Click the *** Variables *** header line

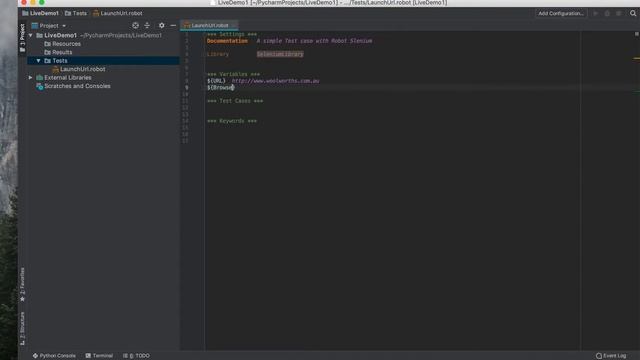coord(233,74)
